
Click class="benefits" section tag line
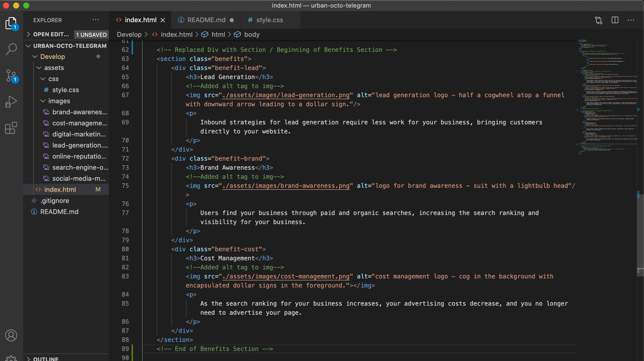point(204,59)
